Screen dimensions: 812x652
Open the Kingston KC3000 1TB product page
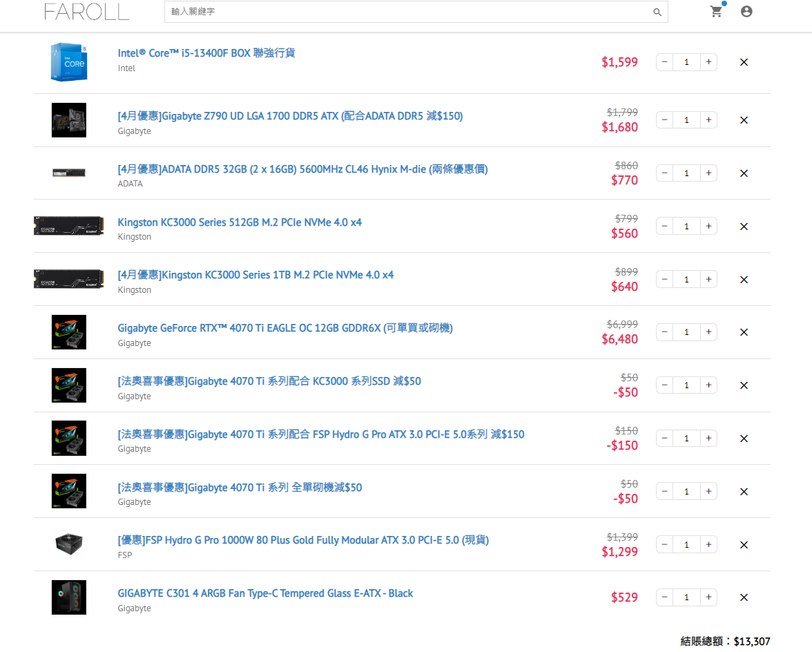255,274
